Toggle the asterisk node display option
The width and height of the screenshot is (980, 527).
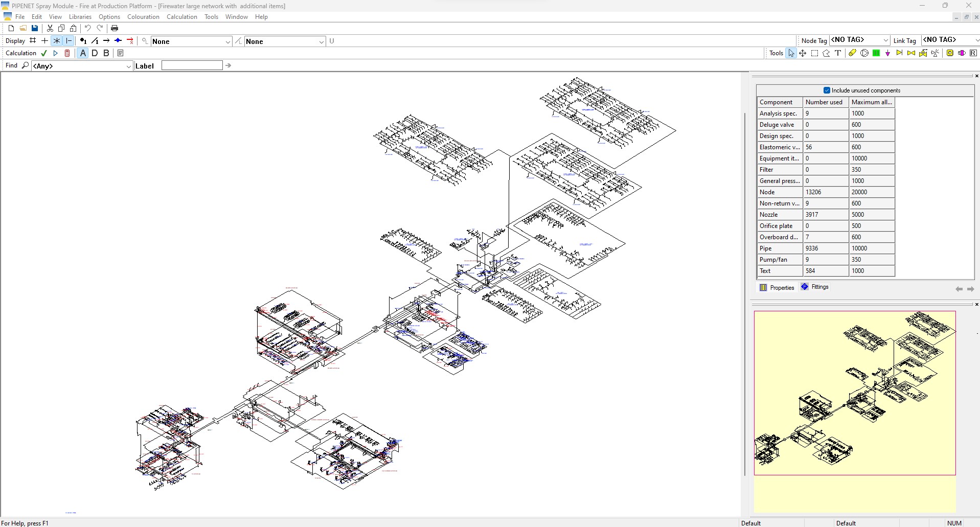tap(57, 41)
